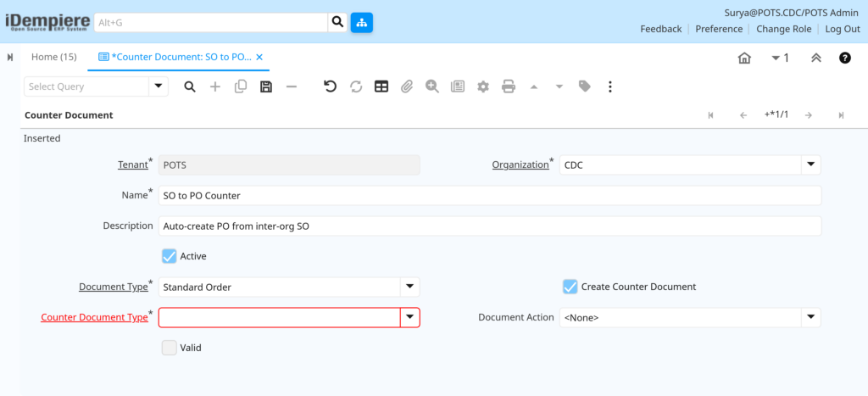Refresh record toolbar icon
The height and width of the screenshot is (396, 868).
click(x=356, y=87)
